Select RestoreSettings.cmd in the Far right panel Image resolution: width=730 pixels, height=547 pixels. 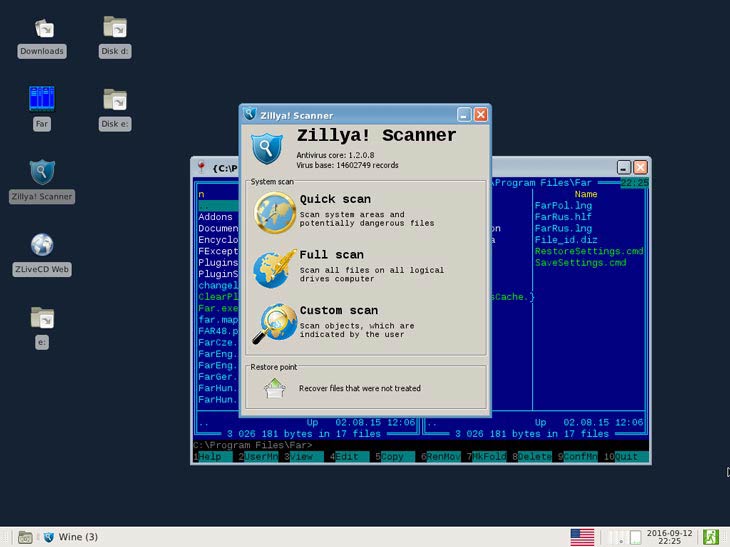tap(588, 251)
